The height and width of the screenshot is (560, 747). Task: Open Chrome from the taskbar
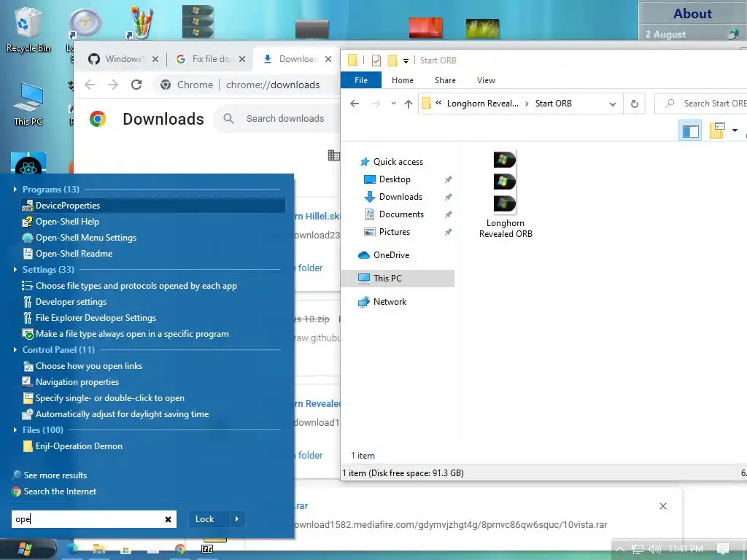click(179, 549)
